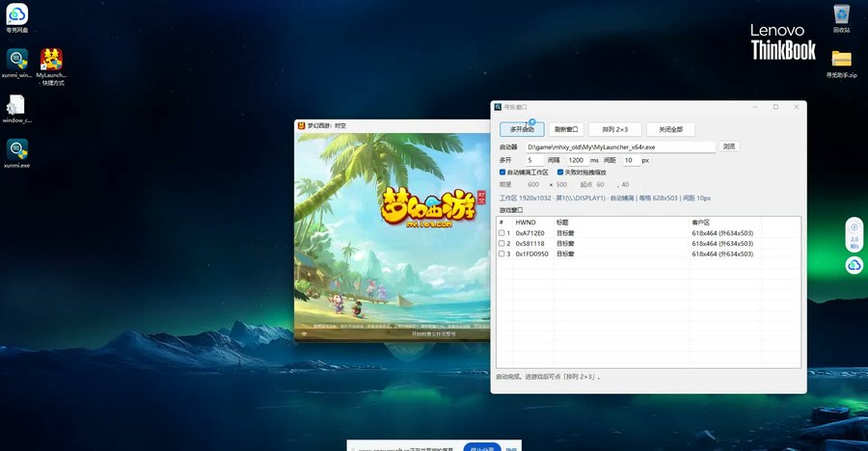Select the HWND value 0x581118
868x451 pixels.
point(529,244)
